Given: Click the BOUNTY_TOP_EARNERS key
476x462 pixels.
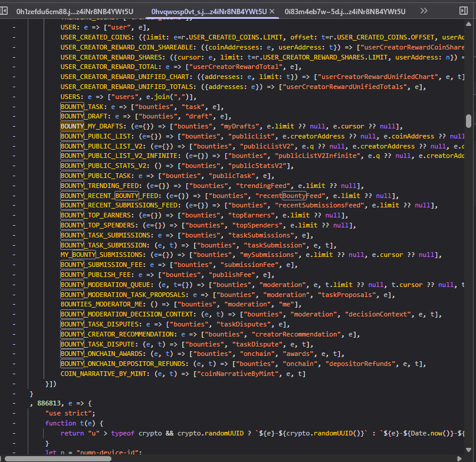Looking at the screenshot, I should pyautogui.click(x=97, y=215).
